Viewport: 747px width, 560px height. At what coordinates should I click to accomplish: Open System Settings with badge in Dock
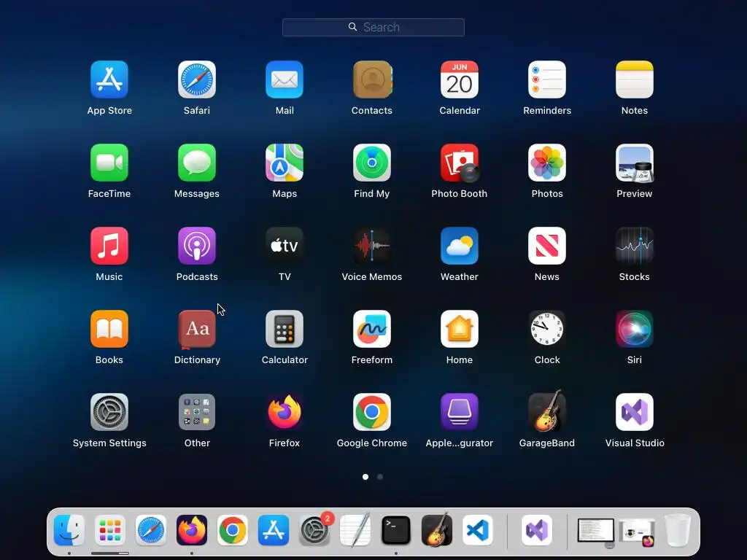coord(314,530)
